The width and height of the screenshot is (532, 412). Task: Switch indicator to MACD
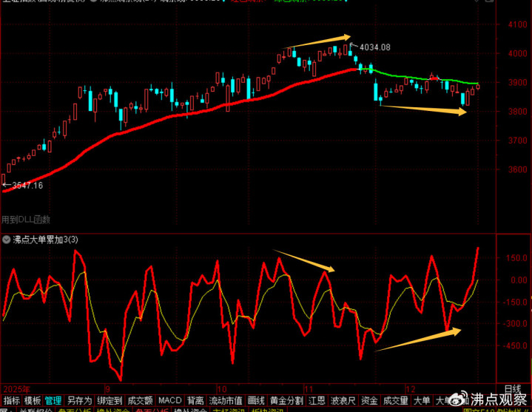pyautogui.click(x=170, y=401)
